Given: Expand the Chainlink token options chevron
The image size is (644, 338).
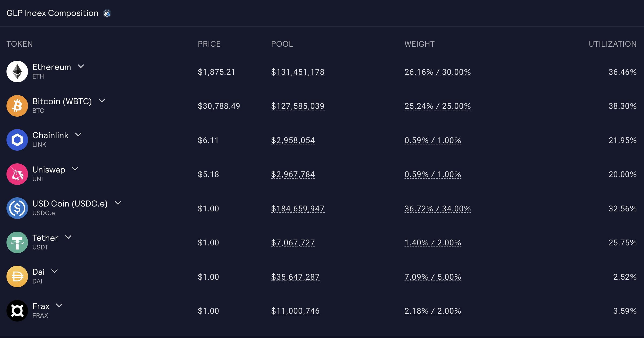Looking at the screenshot, I should pos(78,134).
